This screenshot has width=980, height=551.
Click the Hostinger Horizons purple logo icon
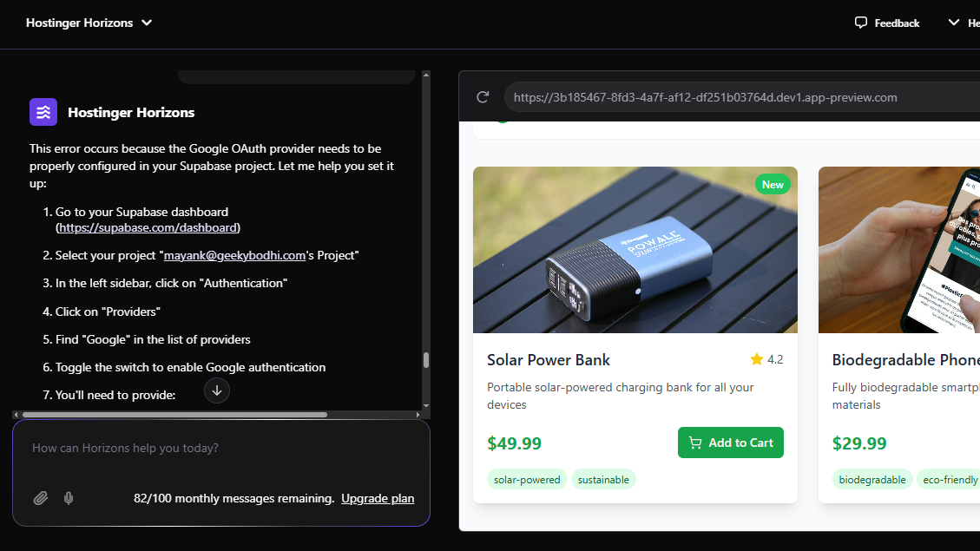click(43, 112)
